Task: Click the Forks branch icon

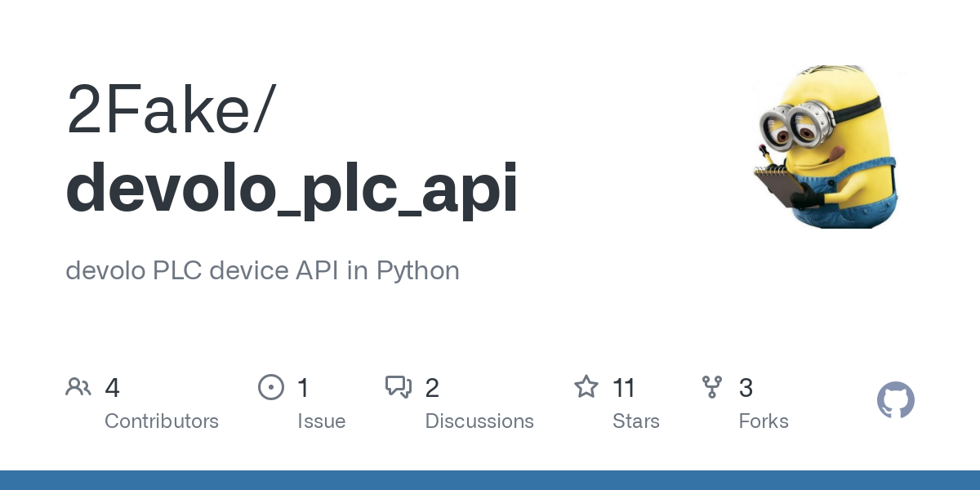Action: coord(712,387)
